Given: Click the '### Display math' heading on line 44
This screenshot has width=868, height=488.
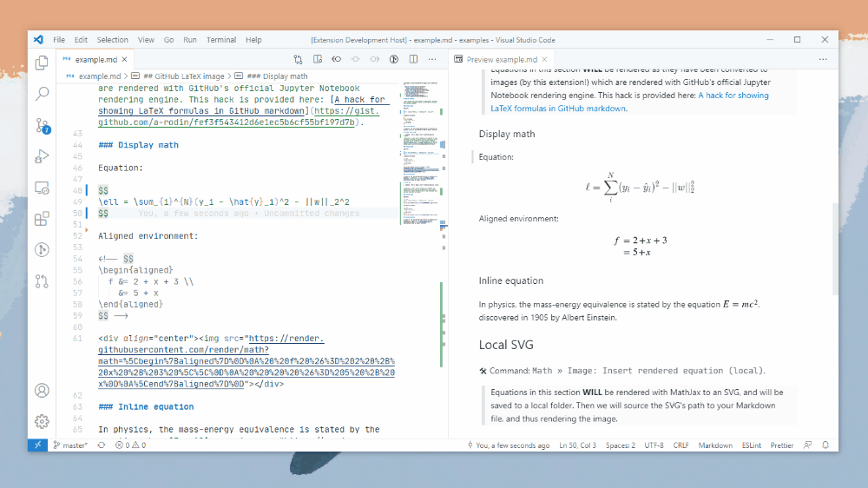Looking at the screenshot, I should click(x=138, y=145).
